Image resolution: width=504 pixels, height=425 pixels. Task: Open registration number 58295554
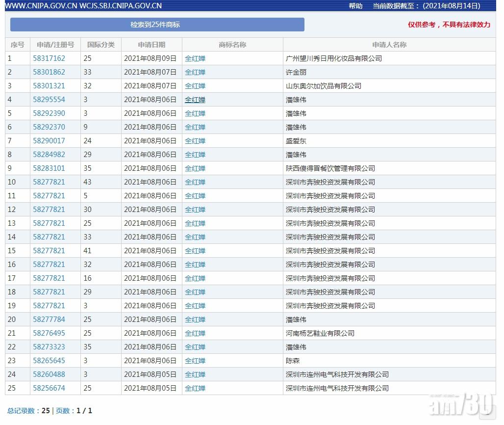[49, 100]
